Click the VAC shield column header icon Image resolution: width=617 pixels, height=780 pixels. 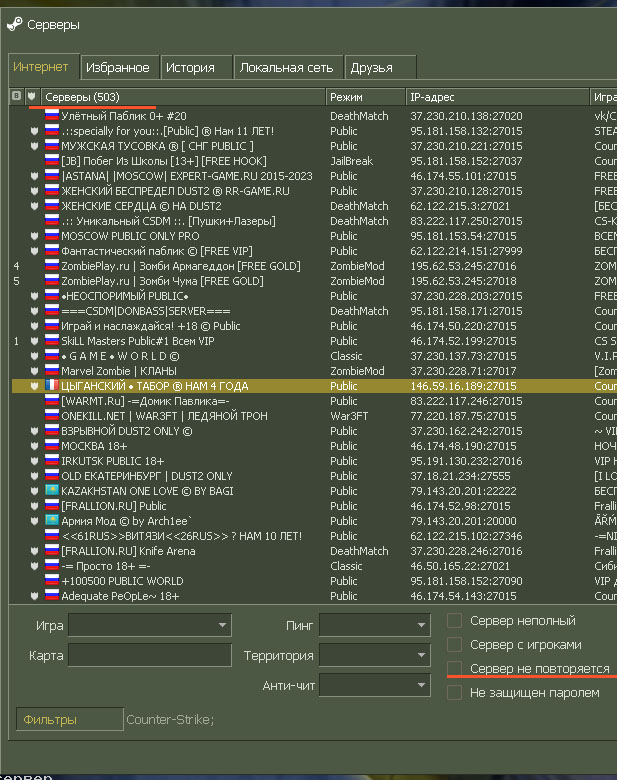point(32,96)
